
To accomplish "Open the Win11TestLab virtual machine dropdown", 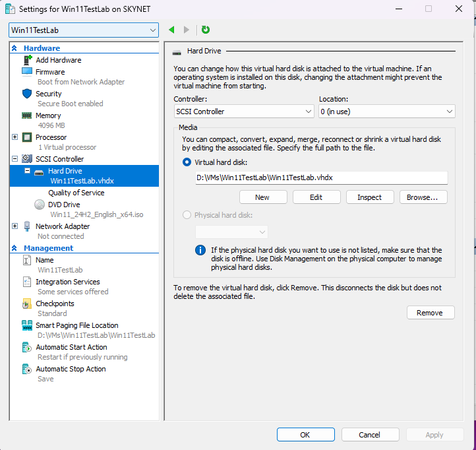I will (x=84, y=30).
